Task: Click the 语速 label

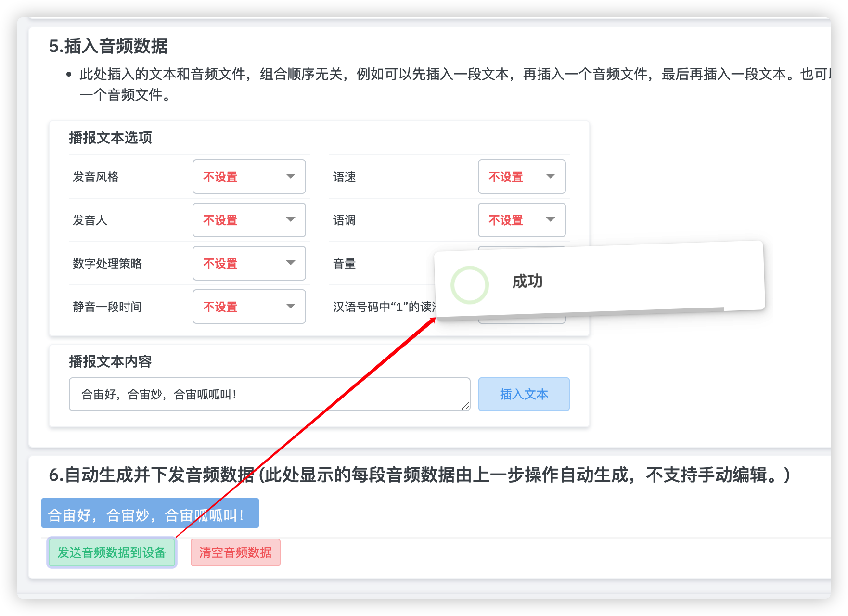Action: 345,177
